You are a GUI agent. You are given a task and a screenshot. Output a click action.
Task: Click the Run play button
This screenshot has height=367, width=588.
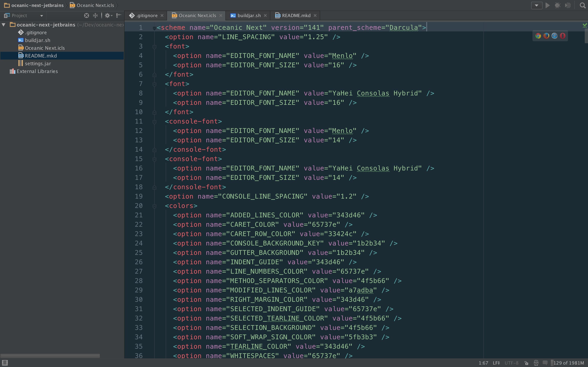[x=547, y=5]
